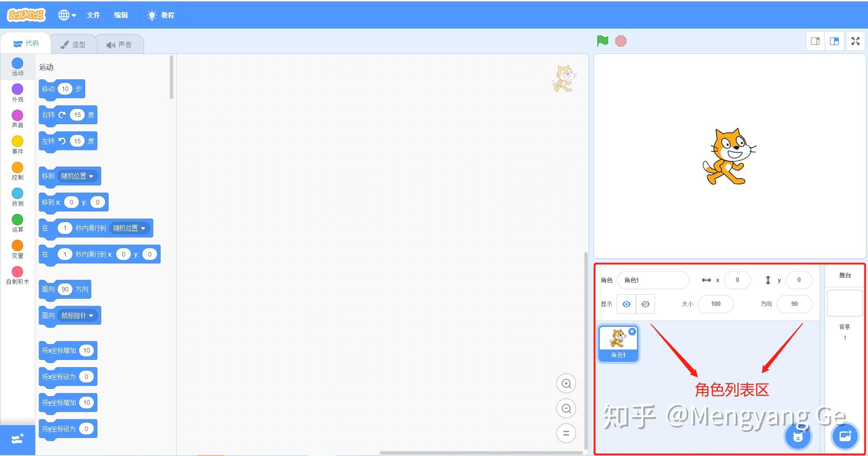Open 随机位置 dropdown in 秒内滑行到 block

(130, 228)
